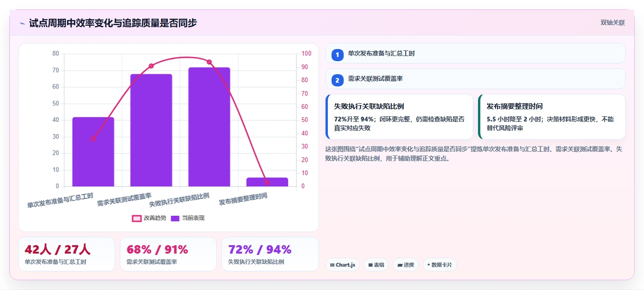Viewport: 644px width, 290px height.
Task: Click the trend line point above 失败执行关联缺陷比例
Action: pos(209,62)
